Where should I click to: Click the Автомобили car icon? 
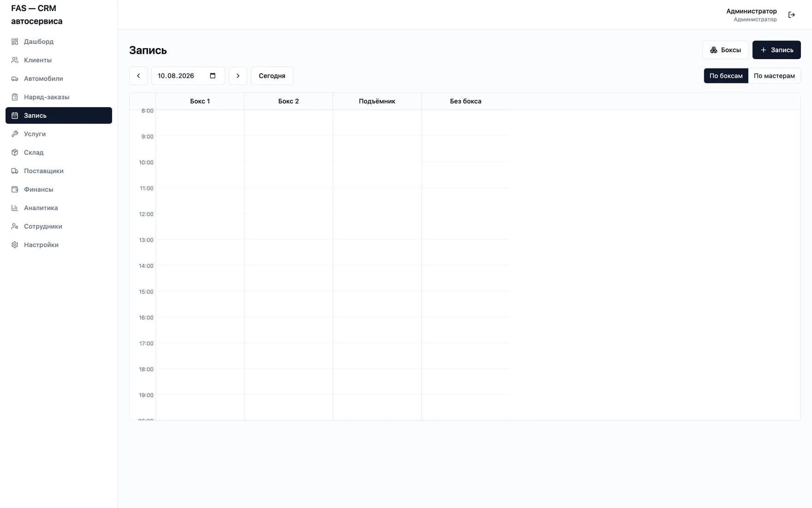15,79
